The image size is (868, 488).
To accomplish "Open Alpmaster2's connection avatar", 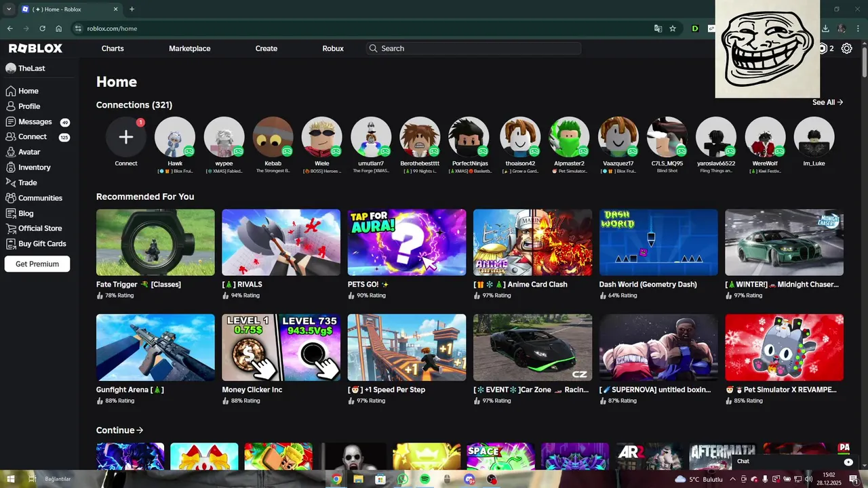I will pyautogui.click(x=569, y=137).
